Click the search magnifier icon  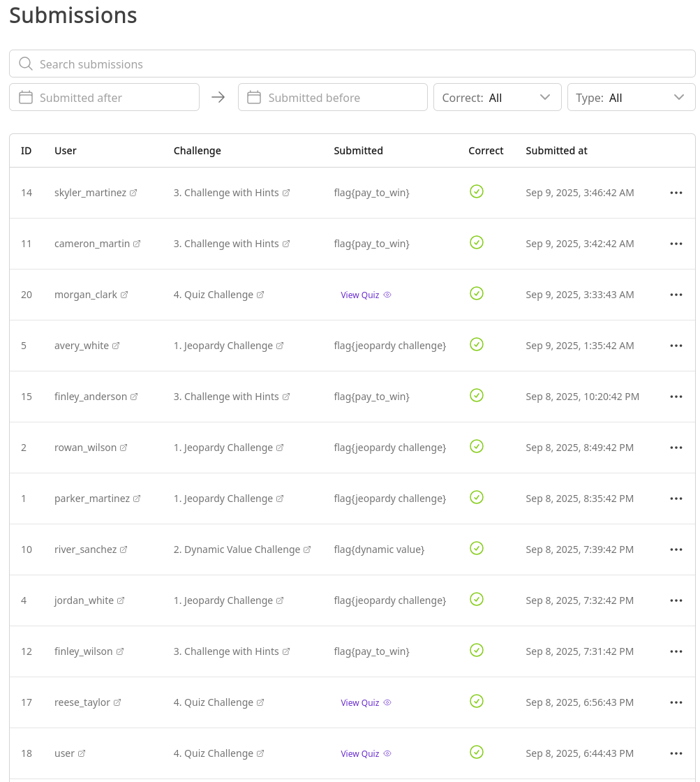tap(26, 64)
